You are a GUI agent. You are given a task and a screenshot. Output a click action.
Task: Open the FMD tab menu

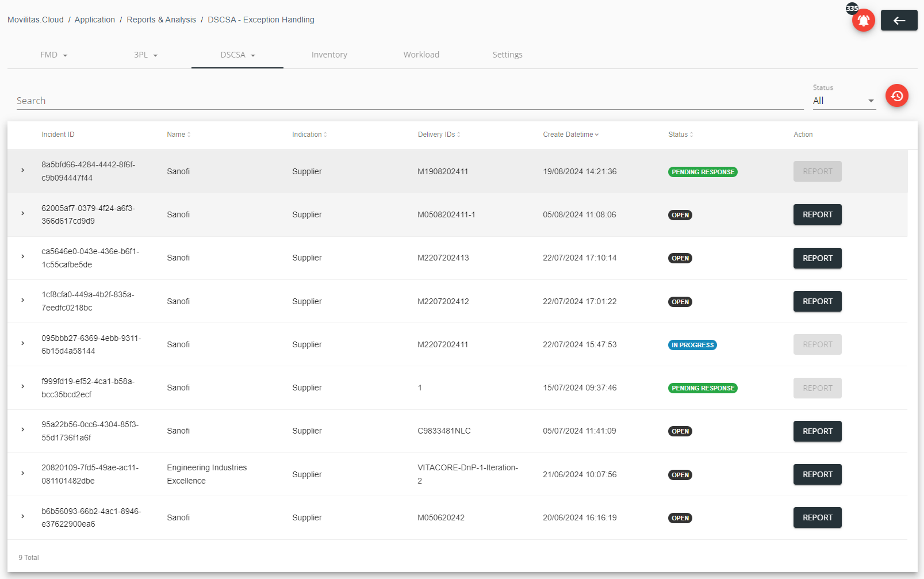click(53, 55)
